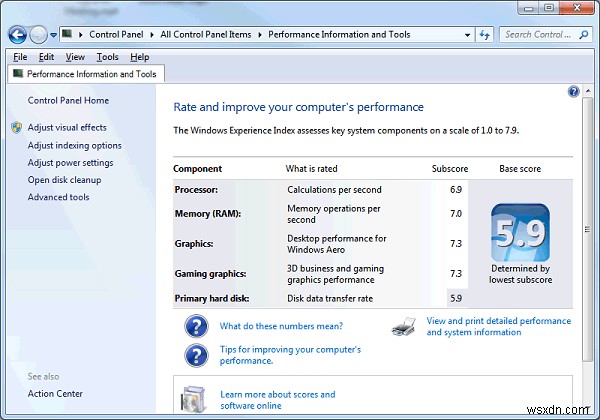Open the View menu
The height and width of the screenshot is (420, 600).
click(x=75, y=57)
